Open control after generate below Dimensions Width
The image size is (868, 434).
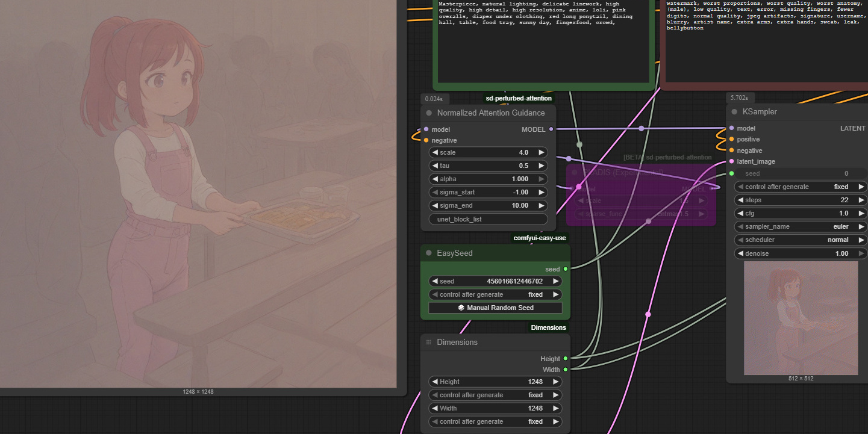pyautogui.click(x=495, y=421)
